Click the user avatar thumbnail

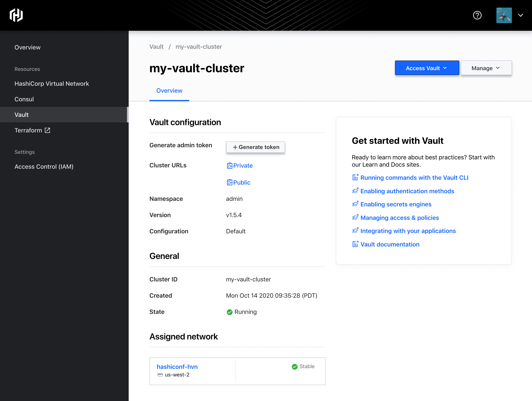coord(504,15)
